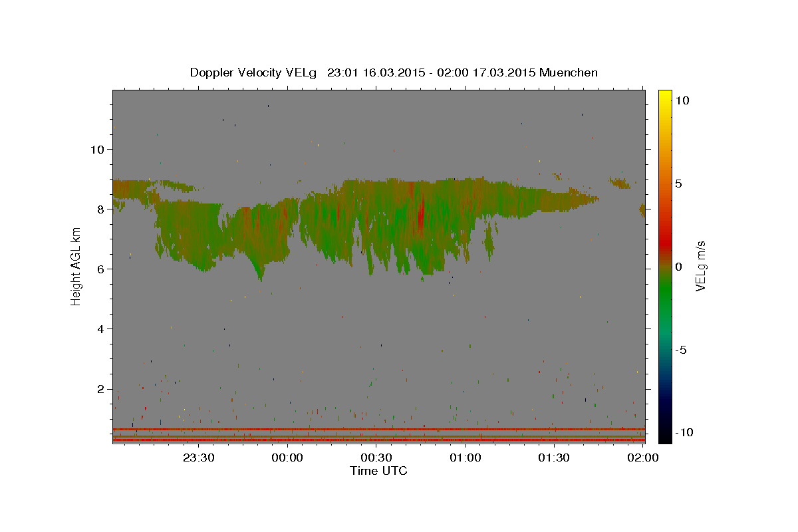Screen dimensions: 798x532
Task: Click the 00:00 time tick label
Action: [287, 458]
